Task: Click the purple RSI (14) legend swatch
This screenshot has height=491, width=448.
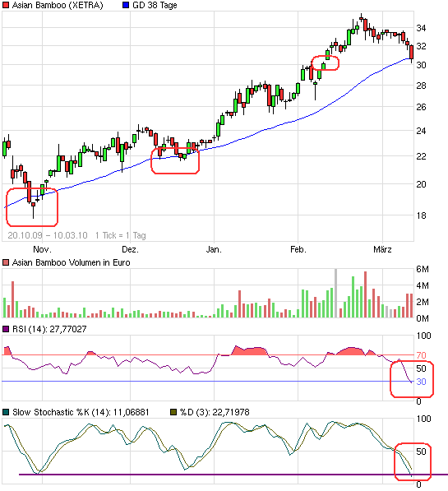Action: [6, 329]
